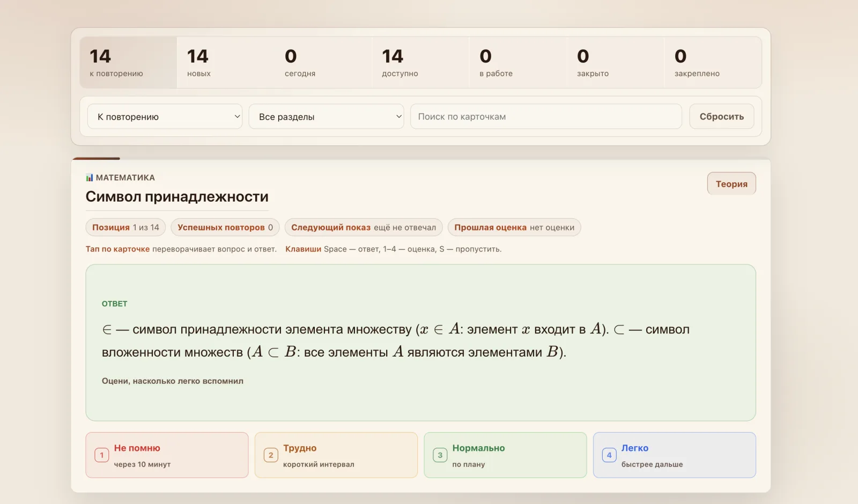Click the Поиск по карточкам search field
This screenshot has height=504, width=858.
point(546,116)
